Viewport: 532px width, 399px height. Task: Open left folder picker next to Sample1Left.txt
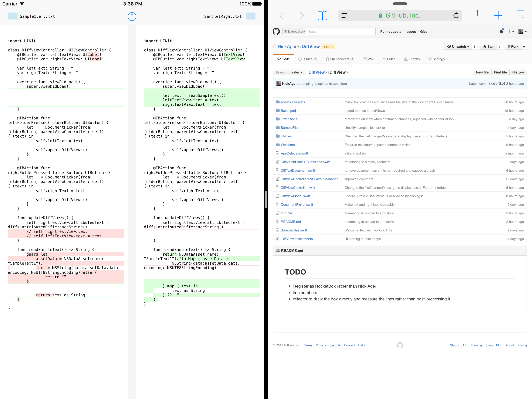pyautogui.click(x=13, y=16)
